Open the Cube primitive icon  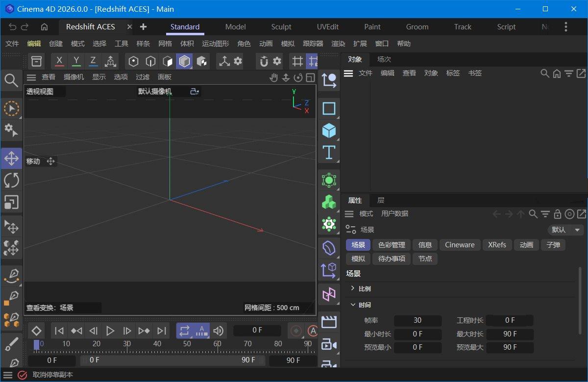coord(329,130)
